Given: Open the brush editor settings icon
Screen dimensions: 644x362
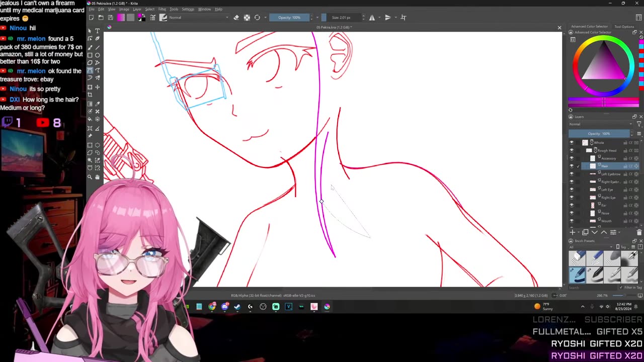Looking at the screenshot, I should click(x=152, y=18).
